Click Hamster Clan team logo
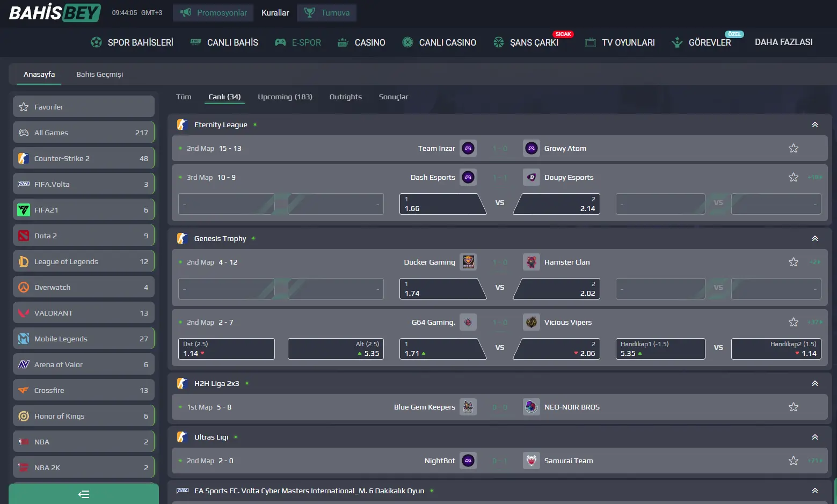This screenshot has width=837, height=504. click(x=532, y=262)
